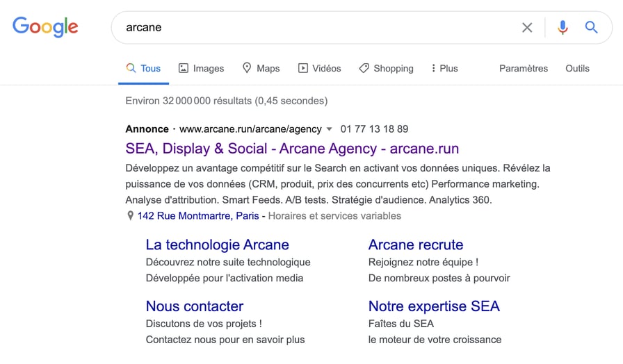Image resolution: width=623 pixels, height=364 pixels.
Task: Clear the search query with X icon
Action: (527, 27)
